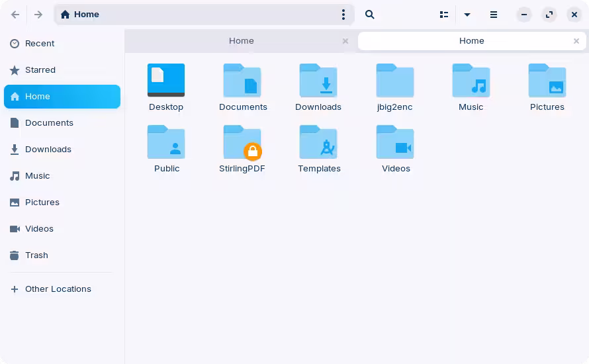Screen dimensions: 589x364
Task: Open Starred items in sidebar
Action: coord(40,70)
